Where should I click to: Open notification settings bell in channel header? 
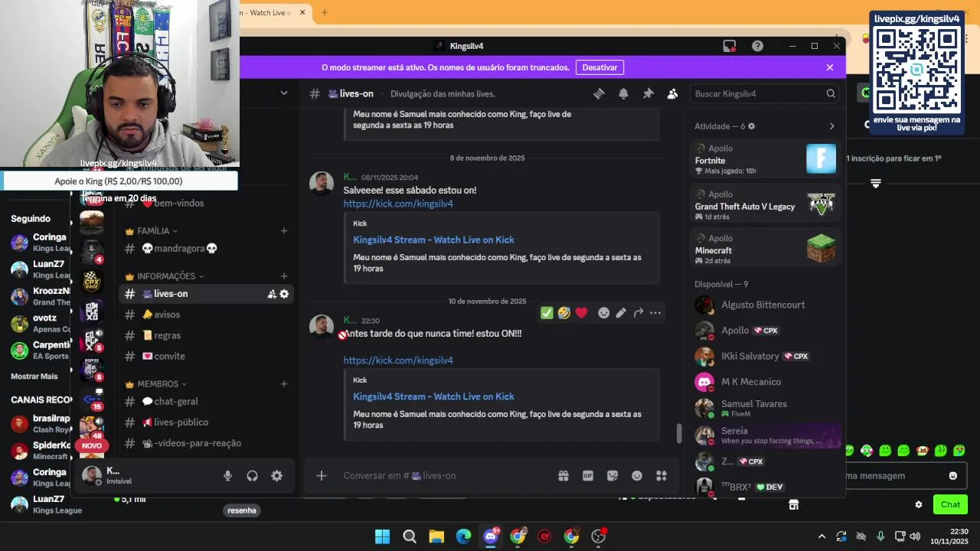click(x=623, y=93)
